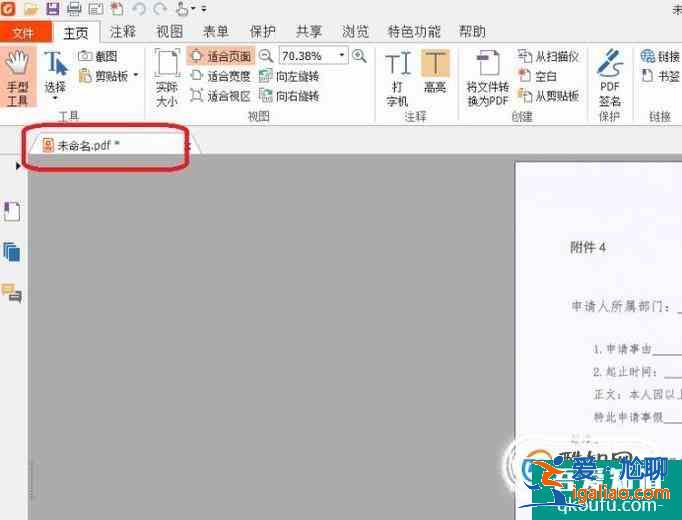Open the page thumbnails panel icon in sidebar
Image resolution: width=682 pixels, height=520 pixels.
[x=12, y=252]
